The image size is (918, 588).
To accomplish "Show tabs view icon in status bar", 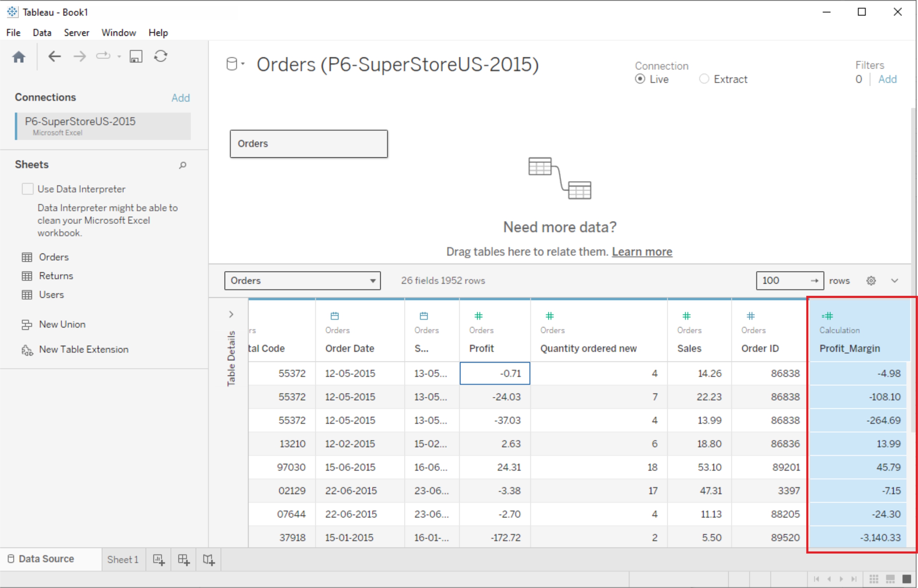I will 907,579.
